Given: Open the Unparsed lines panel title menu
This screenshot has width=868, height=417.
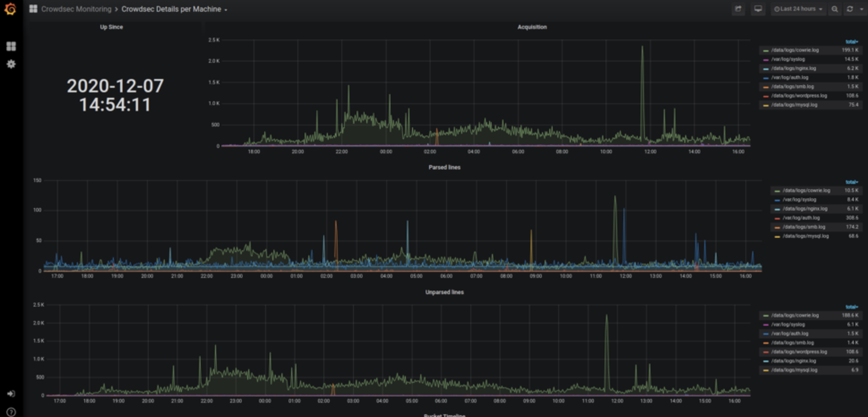Looking at the screenshot, I should coord(444,292).
